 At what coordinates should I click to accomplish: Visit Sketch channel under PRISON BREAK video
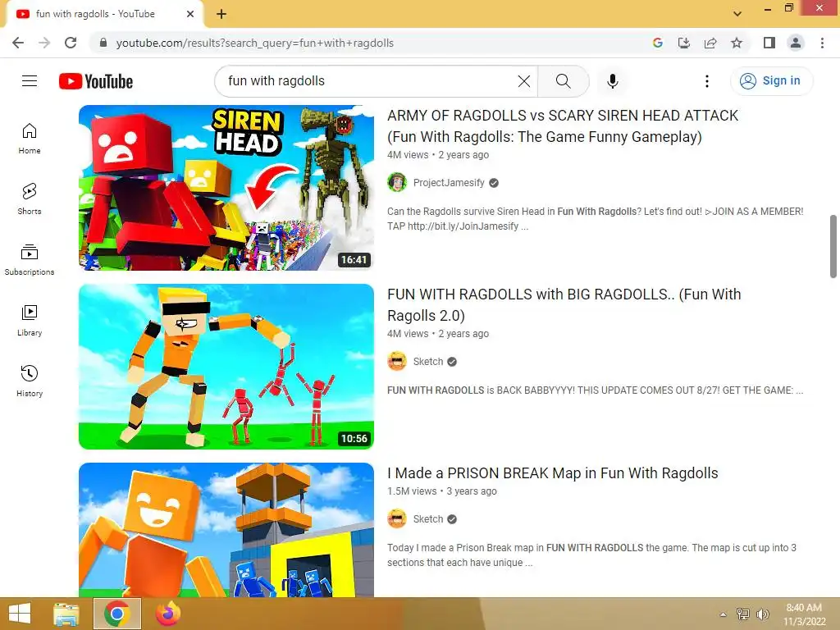(x=428, y=519)
